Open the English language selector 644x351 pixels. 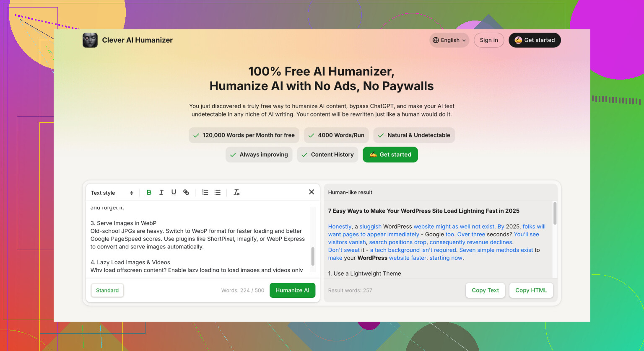pyautogui.click(x=449, y=40)
